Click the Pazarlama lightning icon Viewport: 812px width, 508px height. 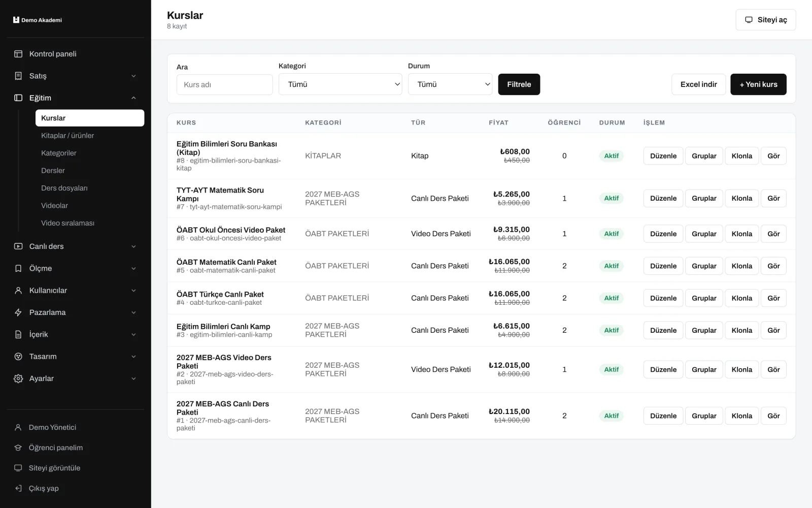(18, 312)
